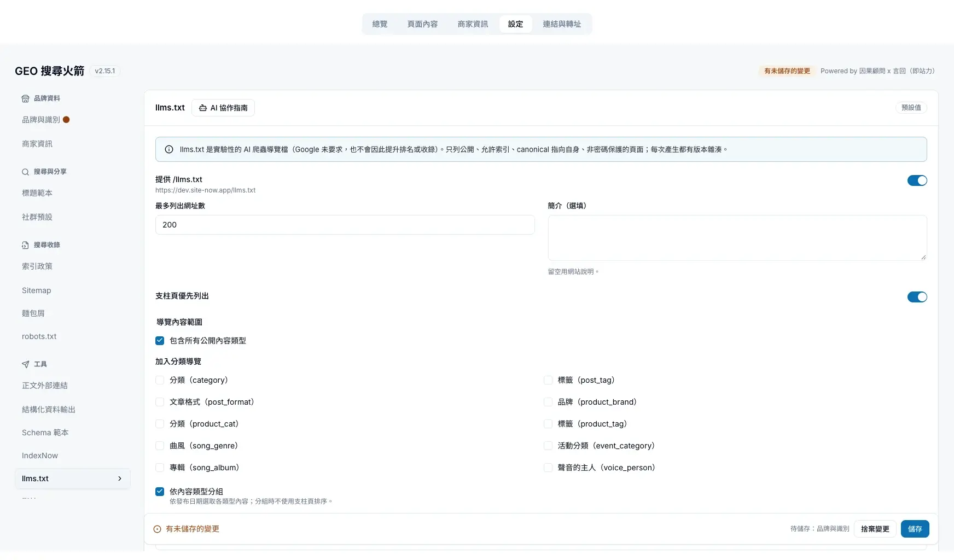Switch to the 商家資訊 tab
Image resolution: width=954 pixels, height=560 pixels.
point(473,24)
